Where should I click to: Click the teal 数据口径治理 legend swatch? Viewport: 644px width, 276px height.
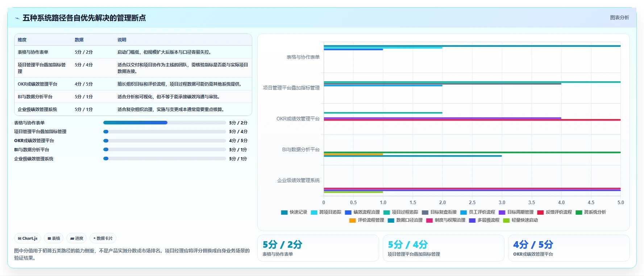[x=391, y=220]
